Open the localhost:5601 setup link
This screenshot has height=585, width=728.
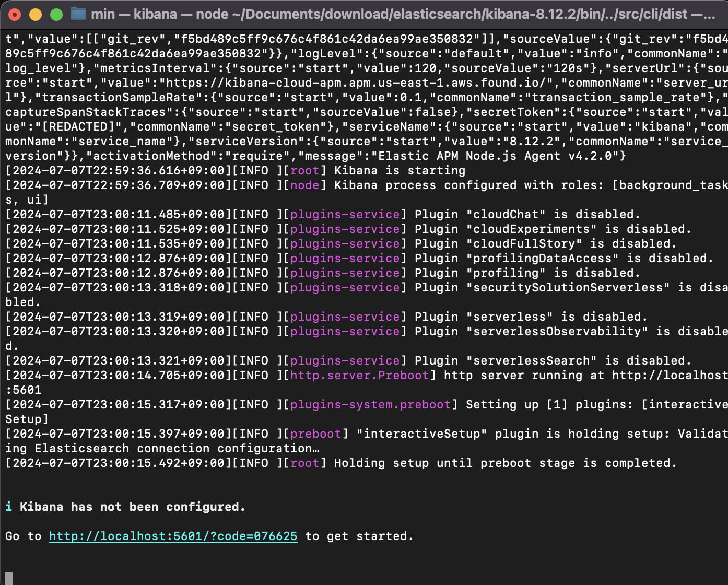click(x=173, y=536)
